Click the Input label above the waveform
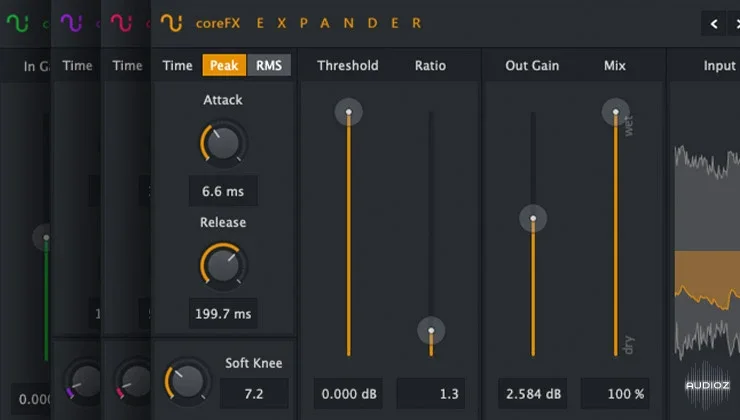740x420 pixels. coord(720,66)
